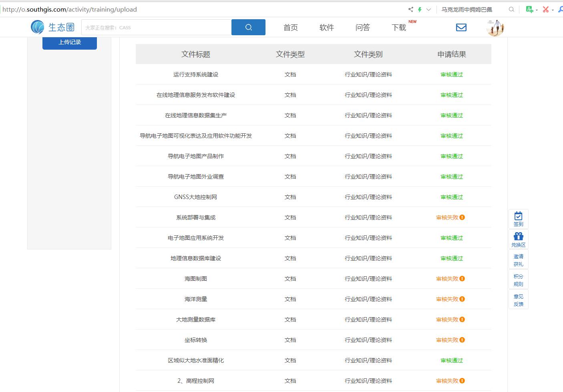Click the file title 电子地图应用系统开发
563x392 pixels.
(196, 238)
